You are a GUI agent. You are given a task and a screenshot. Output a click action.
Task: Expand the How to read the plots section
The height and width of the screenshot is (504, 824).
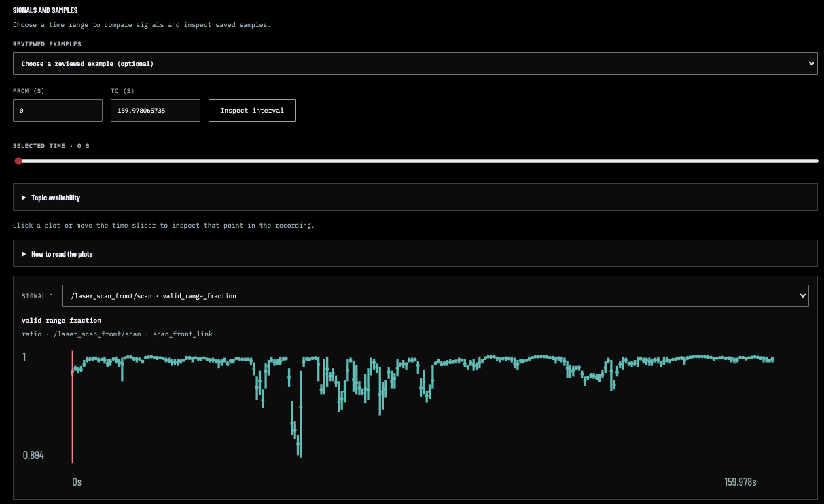(x=415, y=253)
